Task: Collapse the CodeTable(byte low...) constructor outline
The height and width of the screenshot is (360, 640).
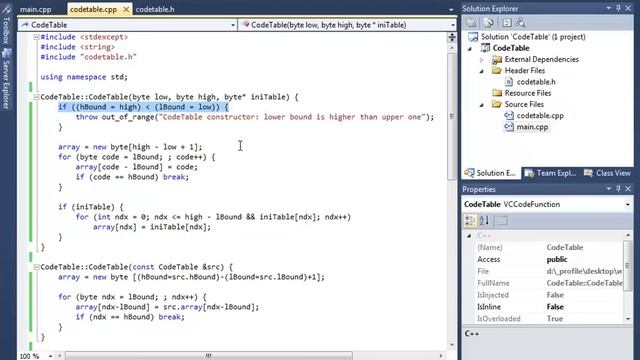Action: [36, 97]
